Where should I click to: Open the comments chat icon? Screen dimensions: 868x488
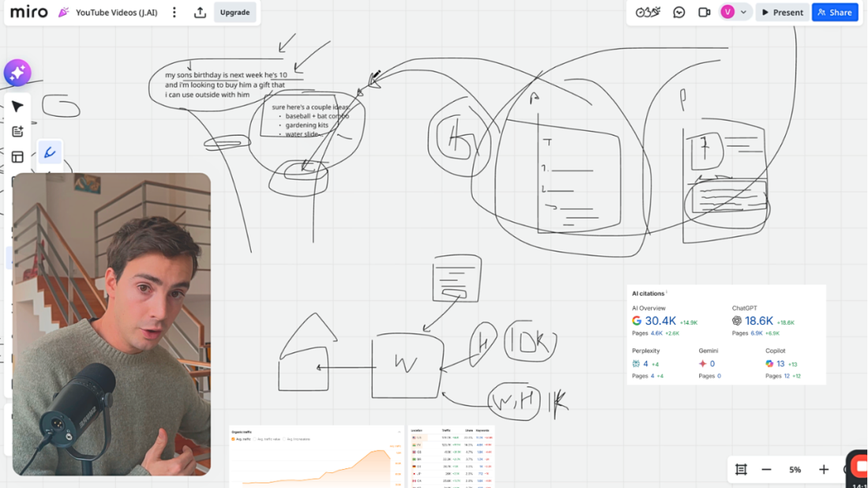679,12
